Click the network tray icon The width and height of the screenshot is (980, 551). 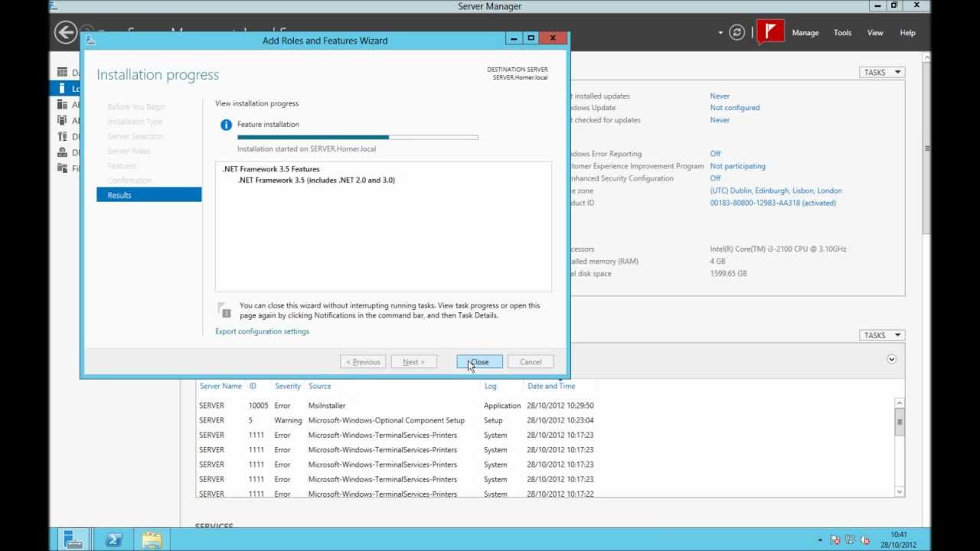click(850, 540)
